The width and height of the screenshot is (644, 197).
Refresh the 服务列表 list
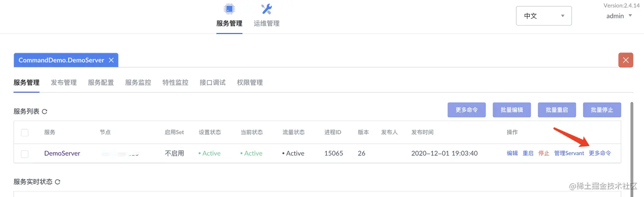(x=44, y=112)
